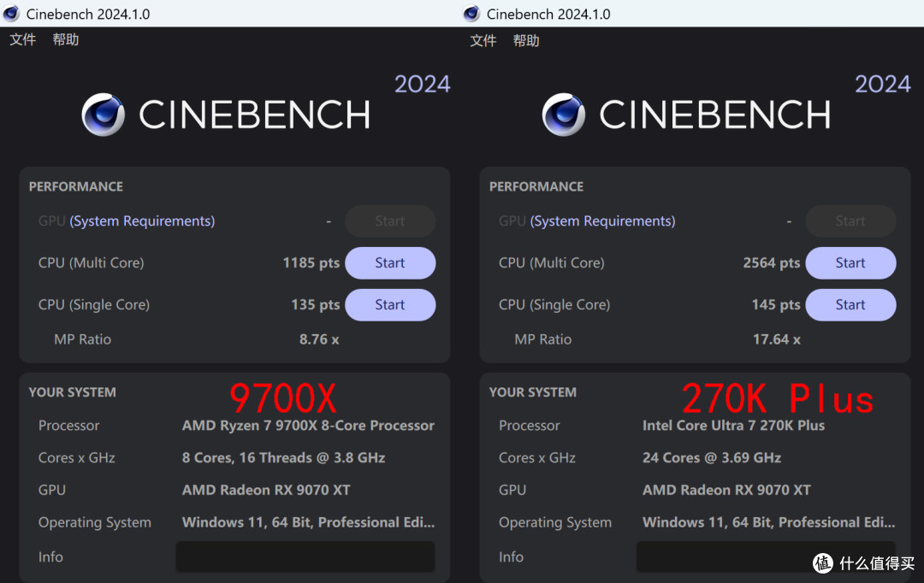Click Windows 11 operating system text in right window
This screenshot has width=924, height=583.
pyautogui.click(x=768, y=522)
